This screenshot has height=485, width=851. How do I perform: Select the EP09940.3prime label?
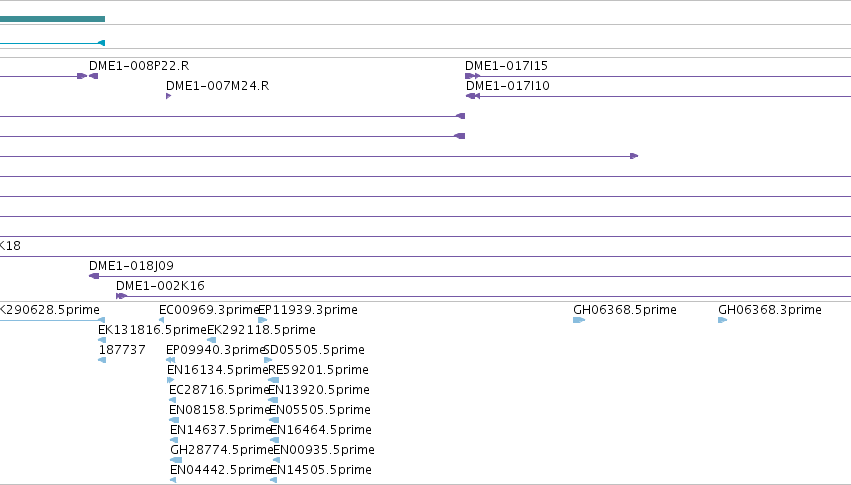(x=215, y=350)
